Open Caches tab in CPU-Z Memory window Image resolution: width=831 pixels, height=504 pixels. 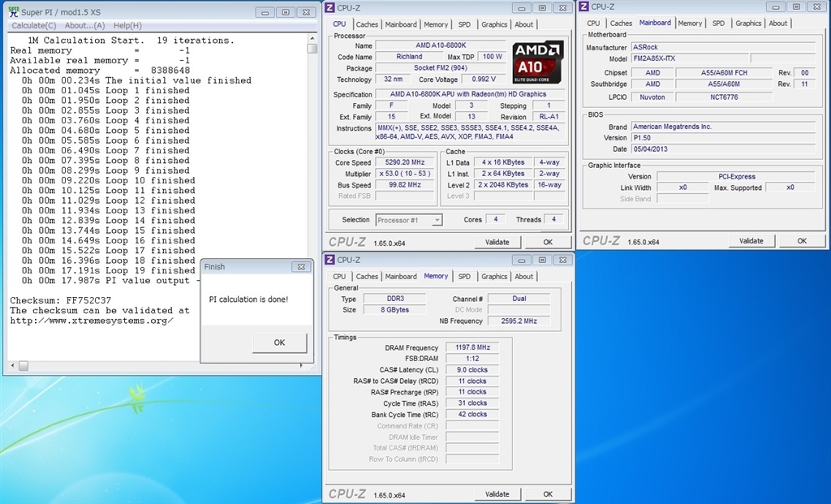coord(367,277)
